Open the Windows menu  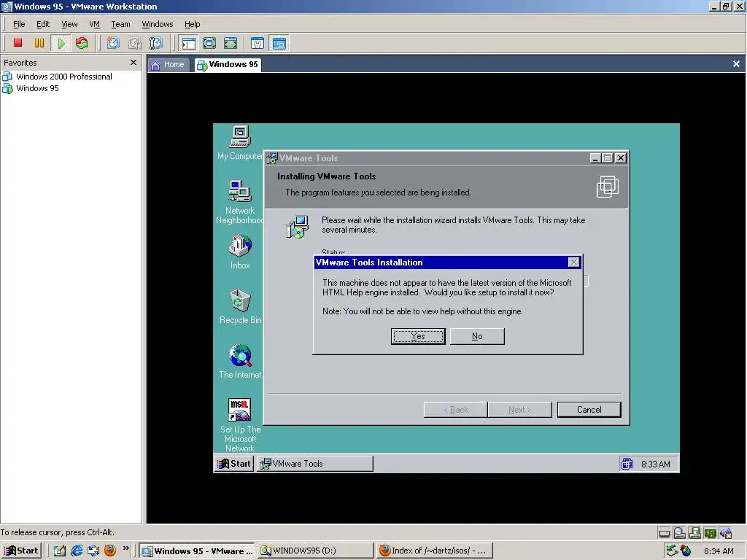pyautogui.click(x=158, y=24)
